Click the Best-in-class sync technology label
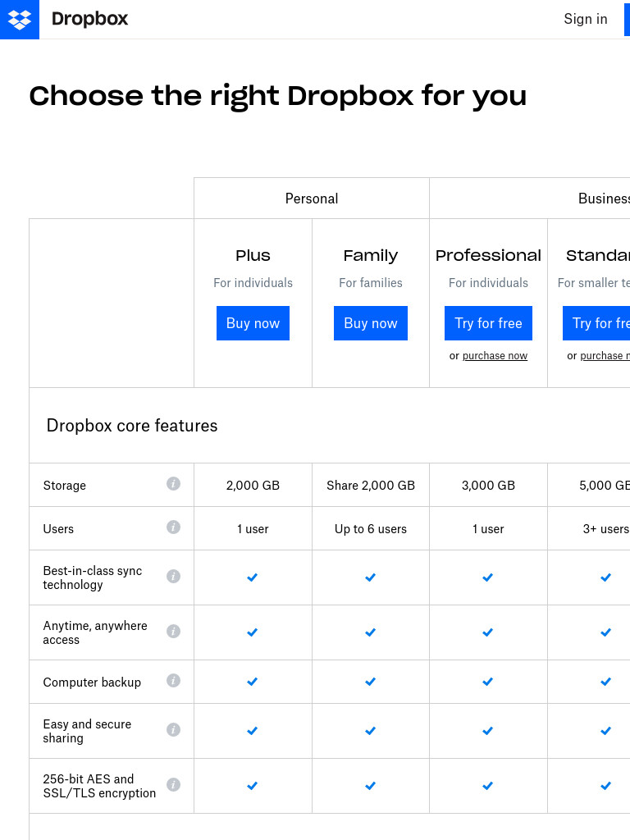The width and height of the screenshot is (630, 840). pos(93,577)
